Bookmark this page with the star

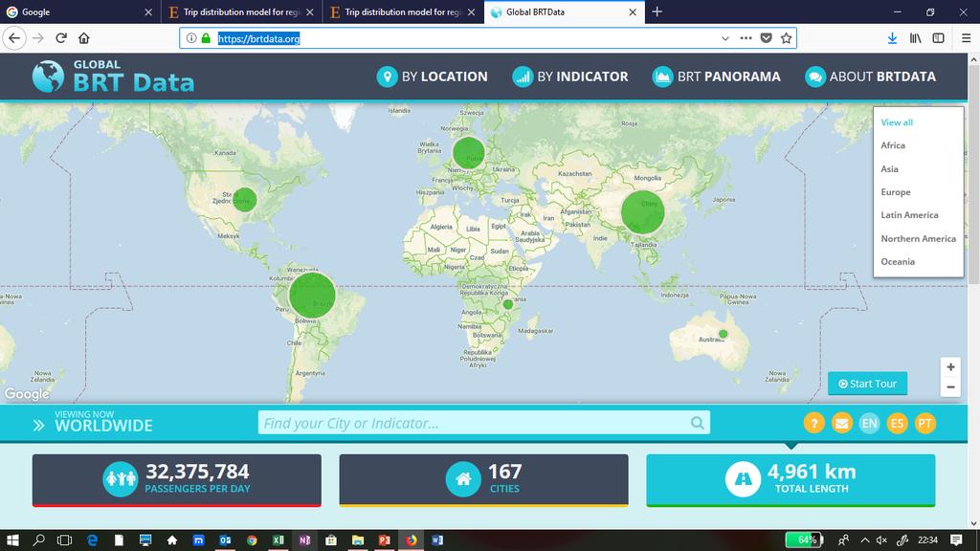tap(787, 38)
